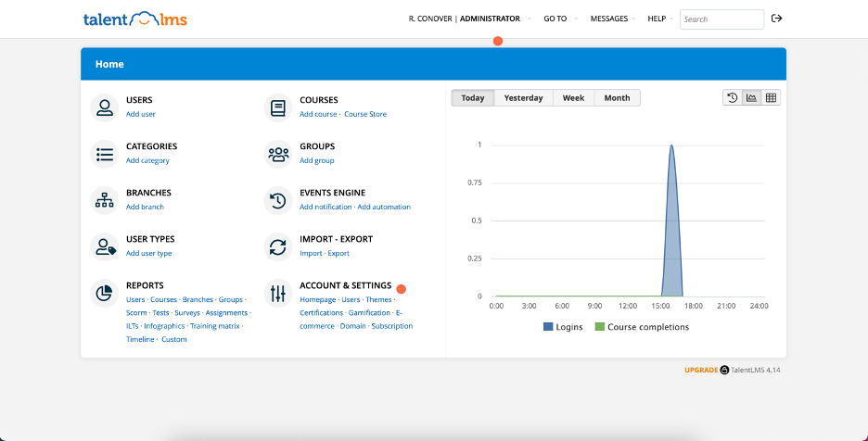
Task: Click the Reports pie chart icon
Action: tap(105, 293)
